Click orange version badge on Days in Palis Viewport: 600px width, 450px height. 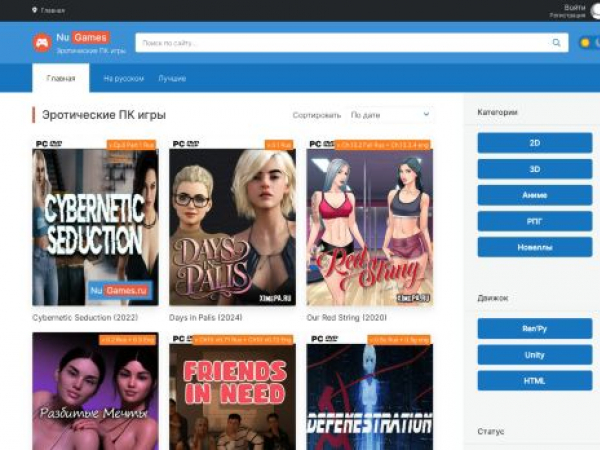coord(279,145)
